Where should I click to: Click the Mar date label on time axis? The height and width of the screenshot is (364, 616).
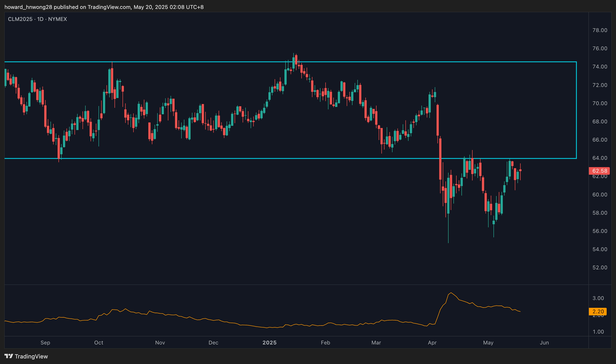376,343
